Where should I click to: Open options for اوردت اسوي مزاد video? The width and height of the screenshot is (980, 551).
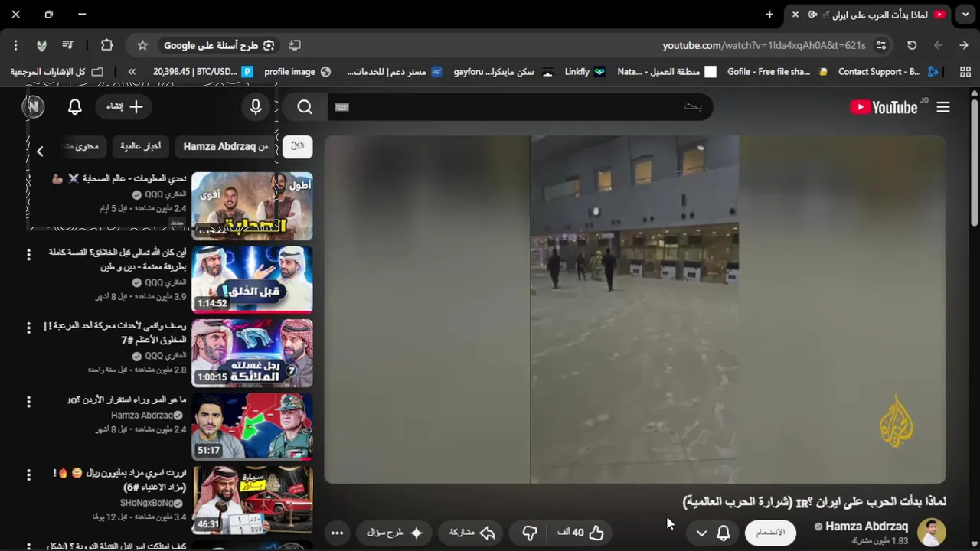[x=28, y=474]
